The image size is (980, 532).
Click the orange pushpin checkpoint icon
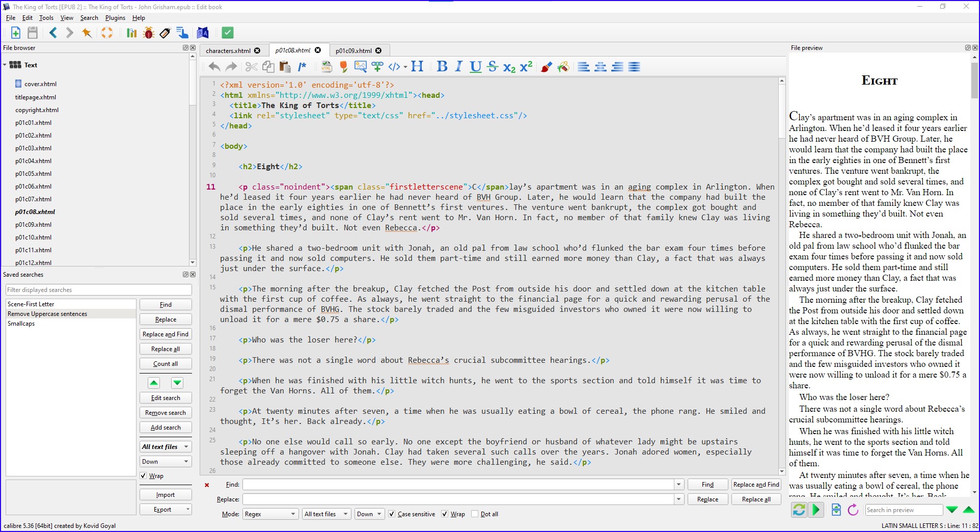[87, 33]
